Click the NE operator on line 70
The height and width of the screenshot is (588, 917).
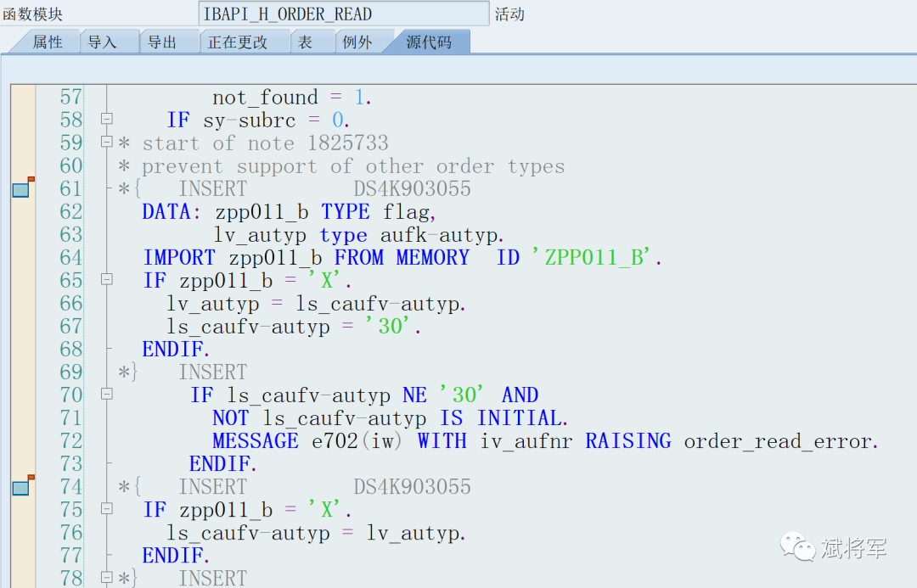click(414, 395)
